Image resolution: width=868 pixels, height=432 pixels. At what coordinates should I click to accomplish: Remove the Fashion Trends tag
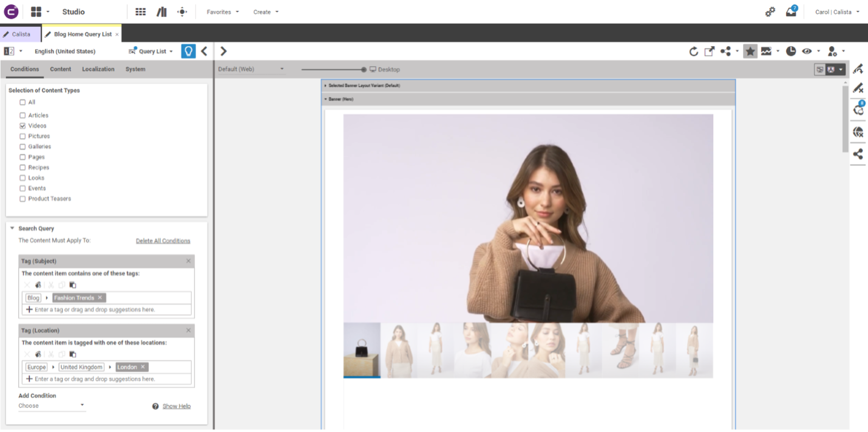tap(100, 298)
